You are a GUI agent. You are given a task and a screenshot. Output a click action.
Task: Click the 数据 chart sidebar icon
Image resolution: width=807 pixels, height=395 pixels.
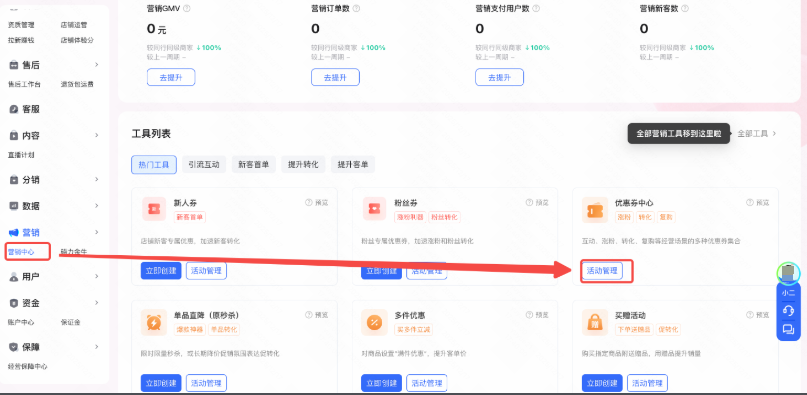pos(14,206)
